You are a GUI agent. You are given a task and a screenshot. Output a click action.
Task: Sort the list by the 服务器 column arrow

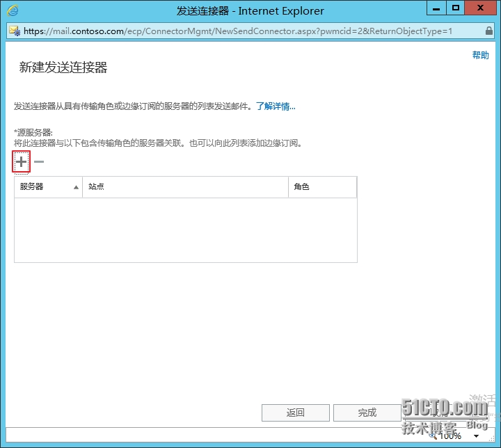tap(76, 187)
